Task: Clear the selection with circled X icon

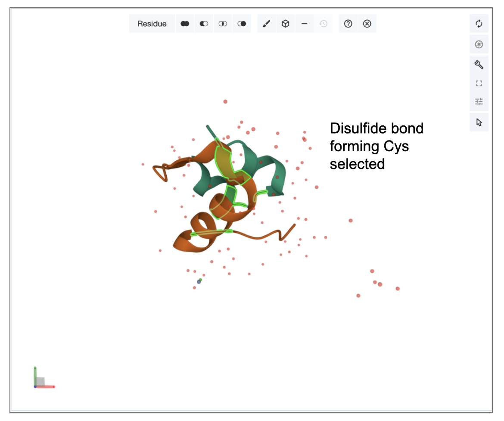Action: pos(367,24)
